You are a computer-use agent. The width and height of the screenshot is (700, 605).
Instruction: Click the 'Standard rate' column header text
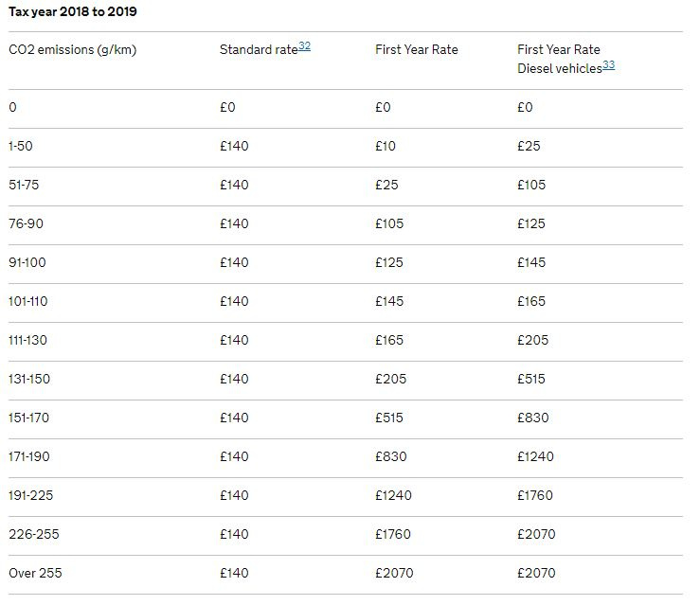point(259,49)
